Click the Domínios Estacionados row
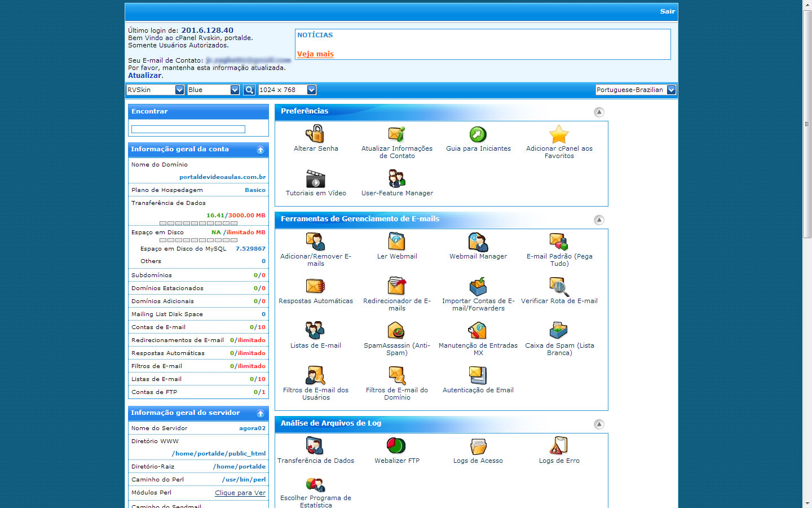 click(198, 288)
